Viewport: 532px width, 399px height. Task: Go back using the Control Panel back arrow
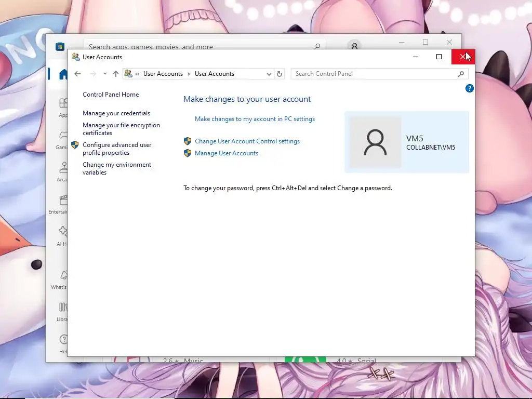coord(77,74)
